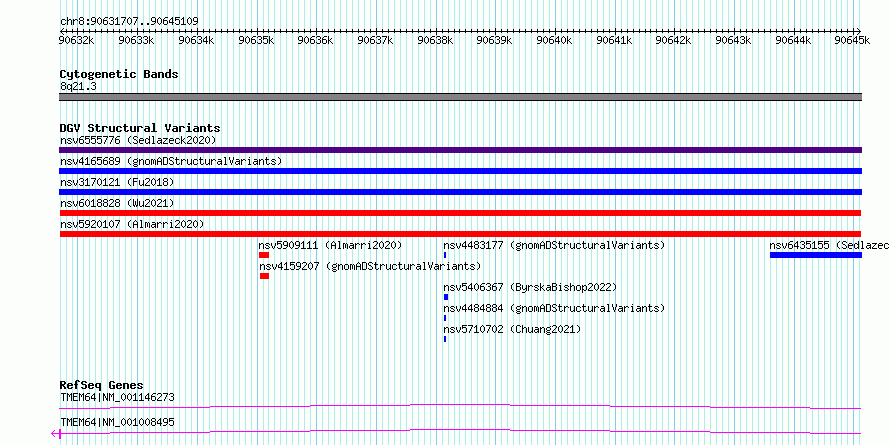Click the small red nsv5909111 variant block

(x=264, y=255)
